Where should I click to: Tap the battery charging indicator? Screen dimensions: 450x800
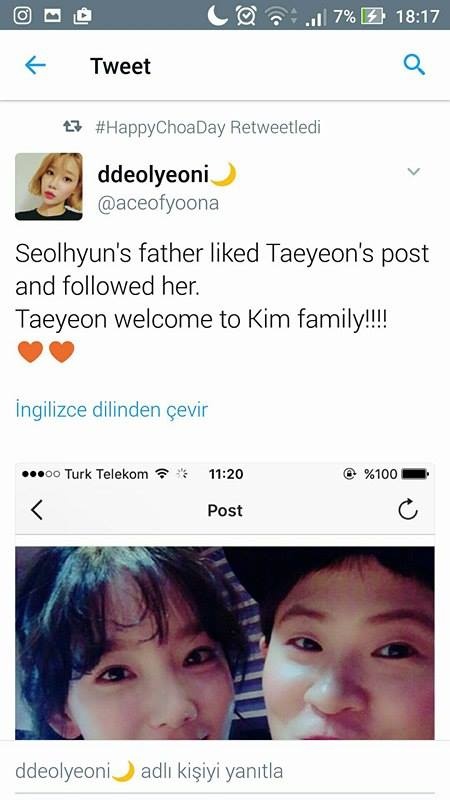[x=372, y=17]
